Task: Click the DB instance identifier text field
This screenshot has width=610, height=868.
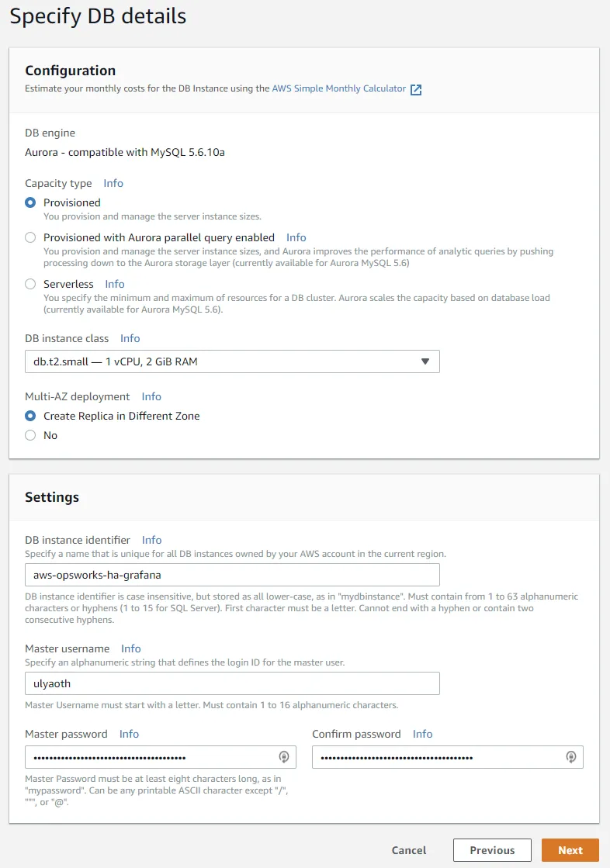Action: coord(232,575)
